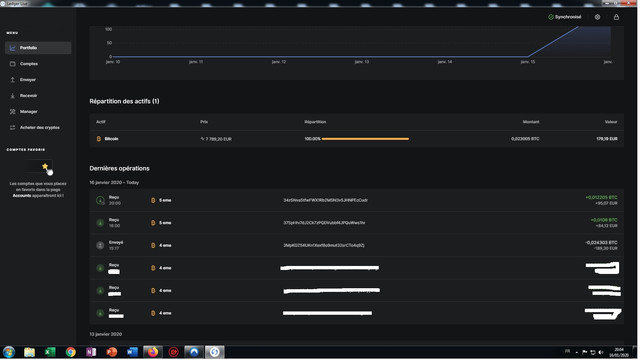
Task: Click the Valeur column header
Action: click(611, 122)
